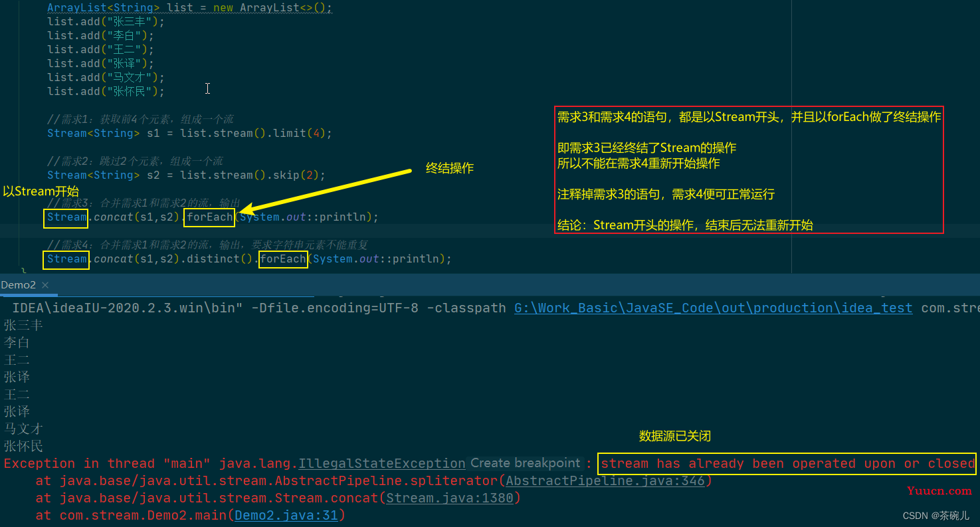Open the Stream.java:1380 stack trace link
The height and width of the screenshot is (527, 980).
click(x=449, y=498)
